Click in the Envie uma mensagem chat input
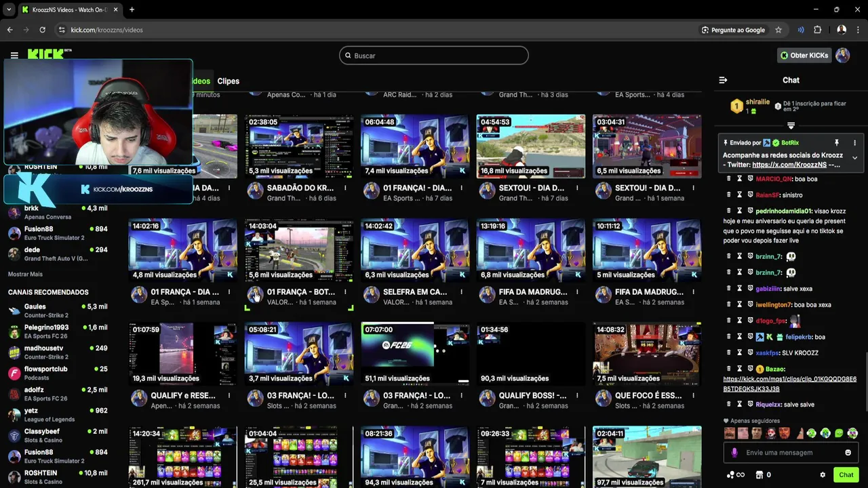This screenshot has height=488, width=868. (x=790, y=453)
